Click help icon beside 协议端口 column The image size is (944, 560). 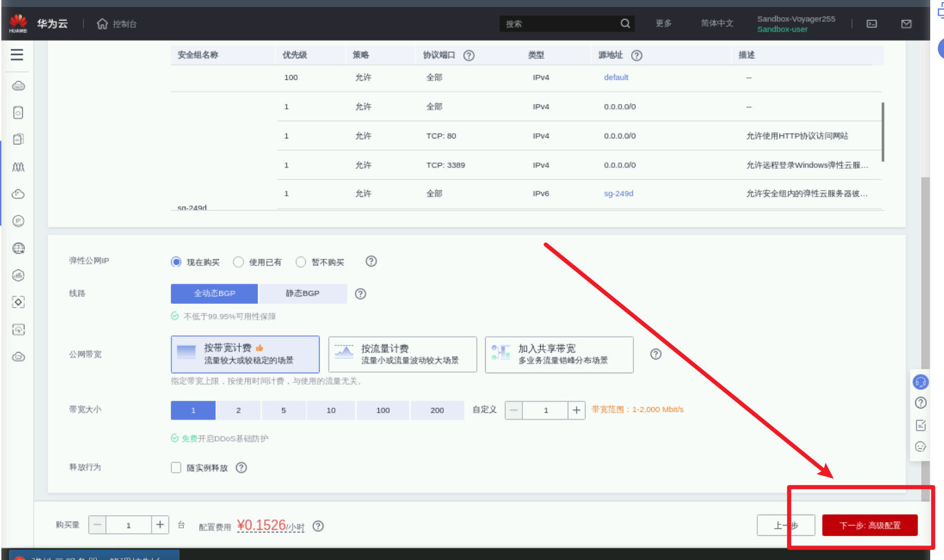tap(469, 55)
